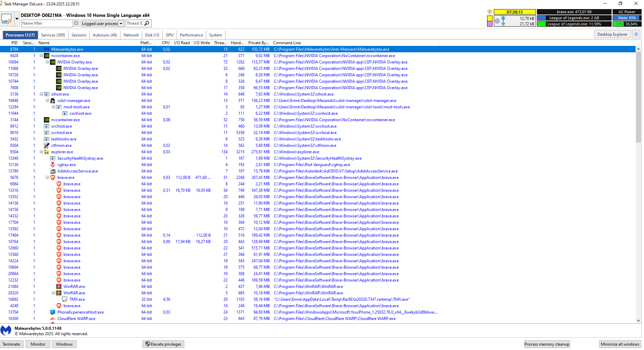Focus the Name filter text box
This screenshot has height=350, width=644.
(x=47, y=23)
